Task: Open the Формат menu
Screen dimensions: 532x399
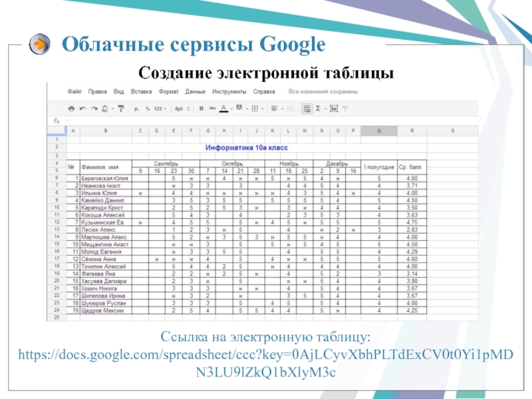Action: coord(169,92)
